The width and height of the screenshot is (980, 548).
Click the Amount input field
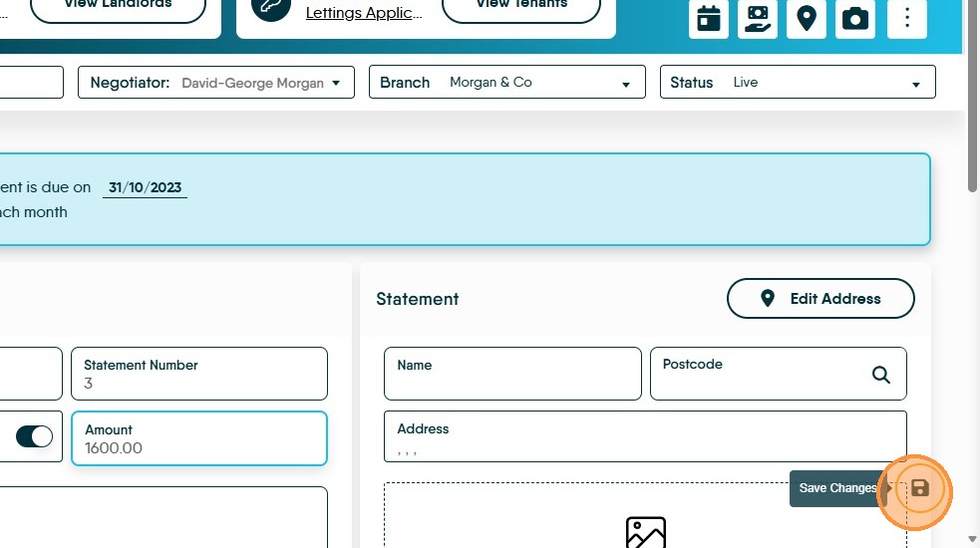point(199,438)
